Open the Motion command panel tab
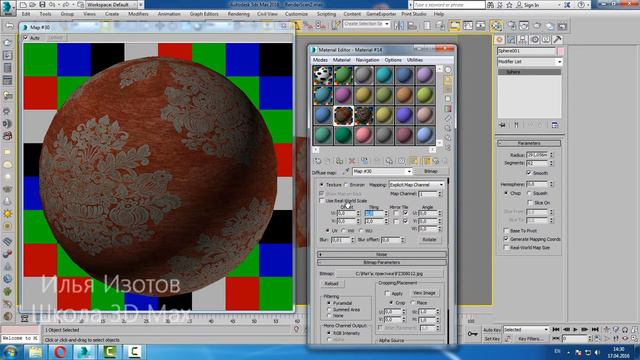640x360 pixels. pos(534,40)
